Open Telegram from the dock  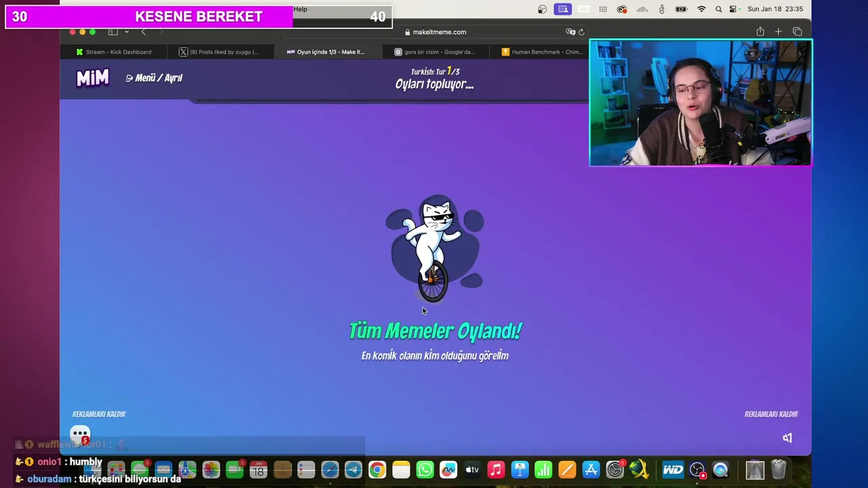coord(353,470)
